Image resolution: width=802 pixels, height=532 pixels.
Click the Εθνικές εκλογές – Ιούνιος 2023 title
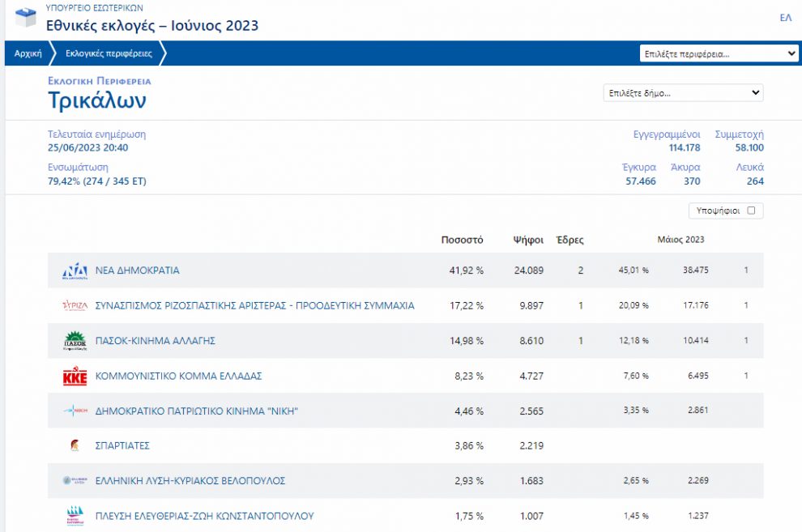coord(152,25)
